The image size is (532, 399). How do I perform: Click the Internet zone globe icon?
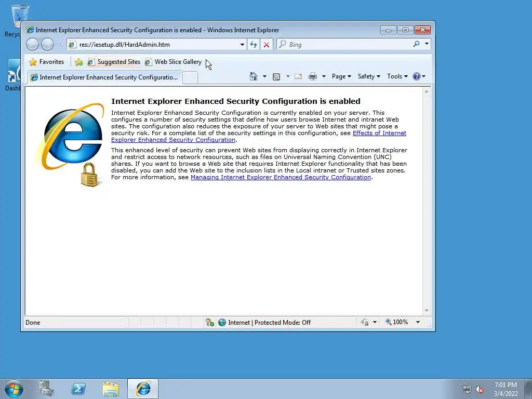(x=222, y=322)
